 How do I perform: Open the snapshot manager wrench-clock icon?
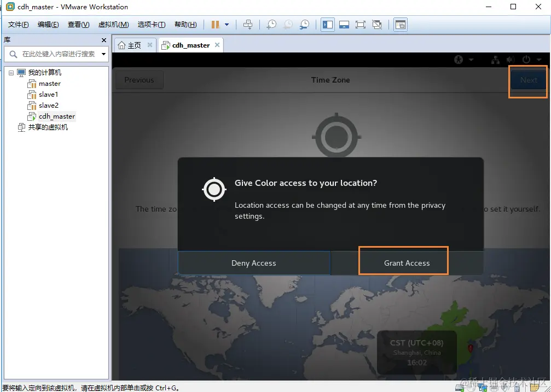click(x=305, y=25)
